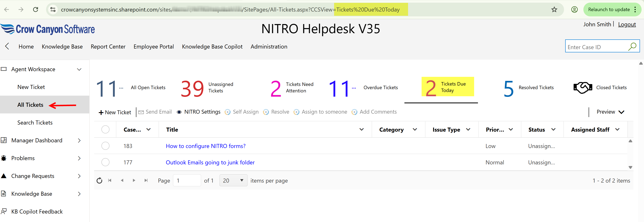The width and height of the screenshot is (644, 222).
Task: Click the Add Comments icon
Action: 354,112
